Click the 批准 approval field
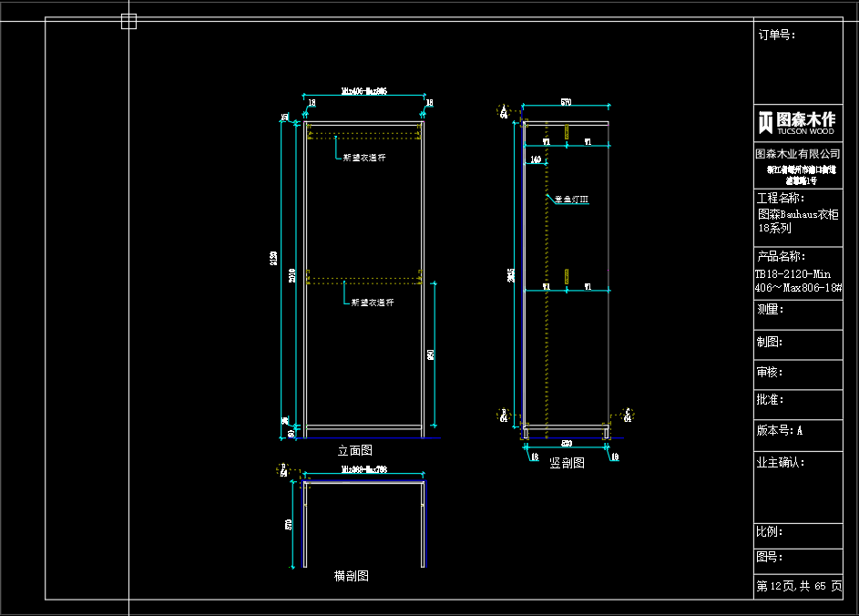The image size is (859, 616). pos(770,399)
